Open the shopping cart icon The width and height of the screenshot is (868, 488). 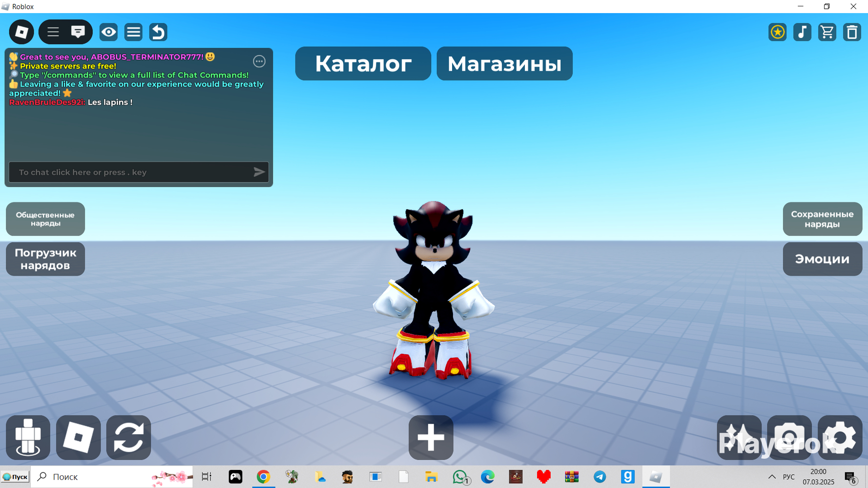[x=827, y=32]
